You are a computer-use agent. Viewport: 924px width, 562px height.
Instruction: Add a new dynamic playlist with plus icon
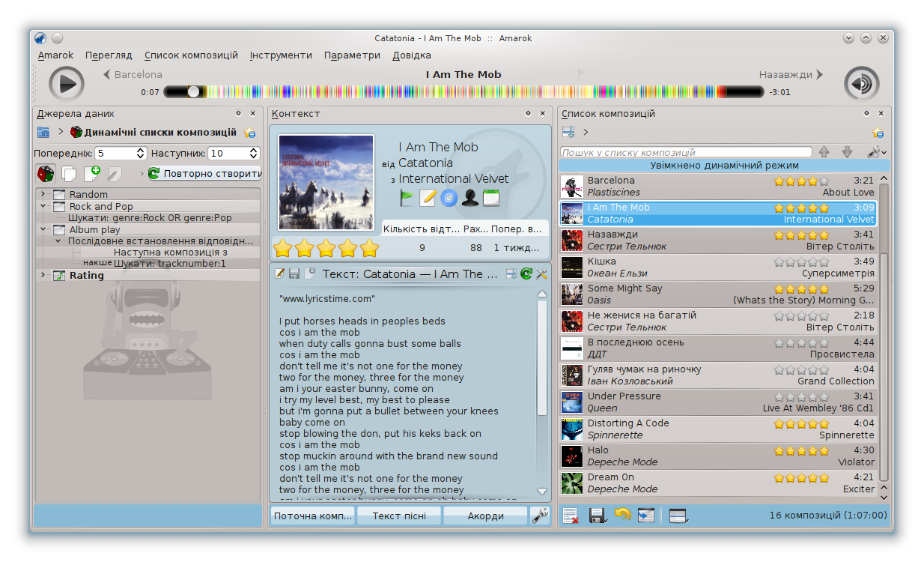pyautogui.click(x=91, y=174)
